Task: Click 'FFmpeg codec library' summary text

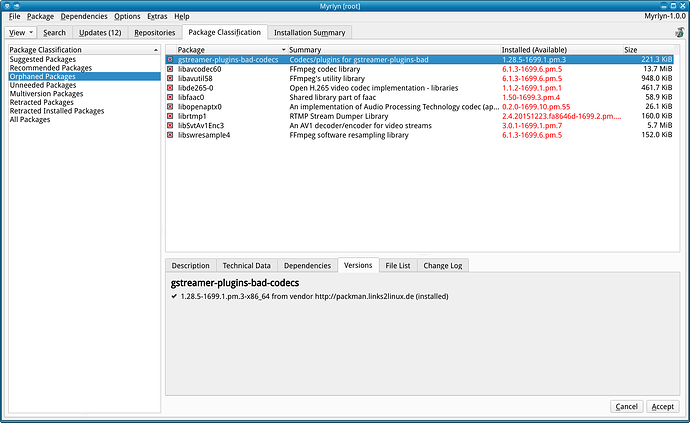Action: click(325, 69)
